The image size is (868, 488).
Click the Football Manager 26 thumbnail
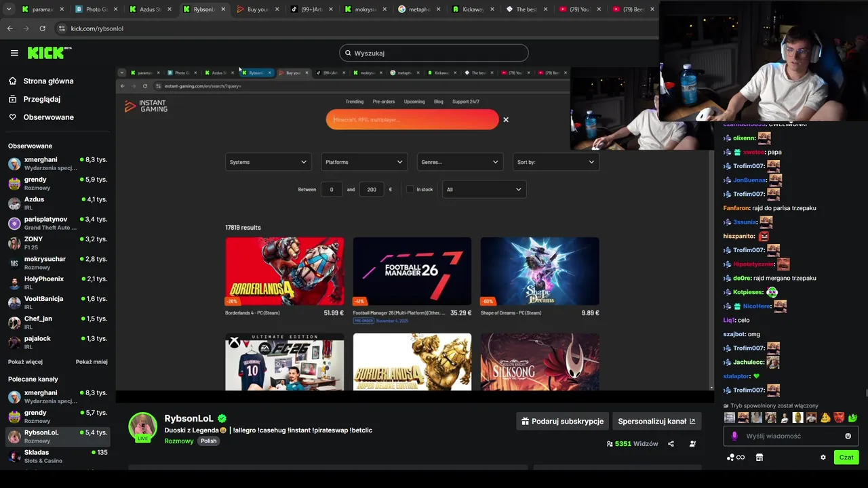[x=412, y=271]
